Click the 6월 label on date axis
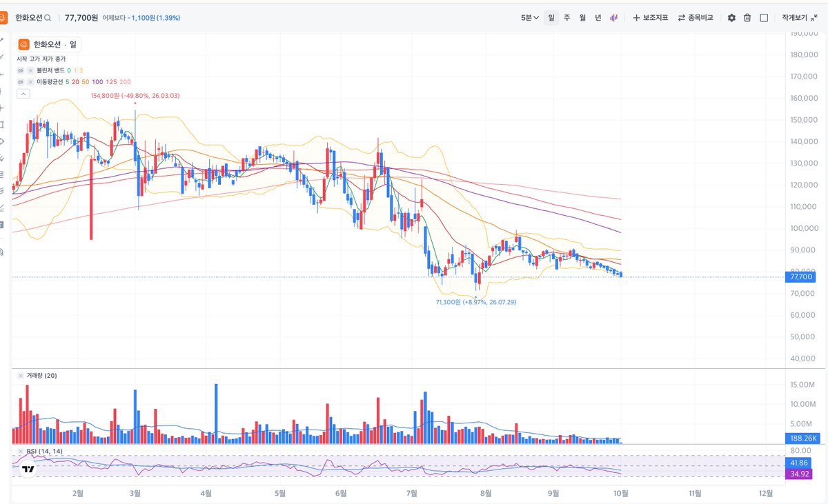Image resolution: width=828 pixels, height=504 pixels. coord(340,493)
